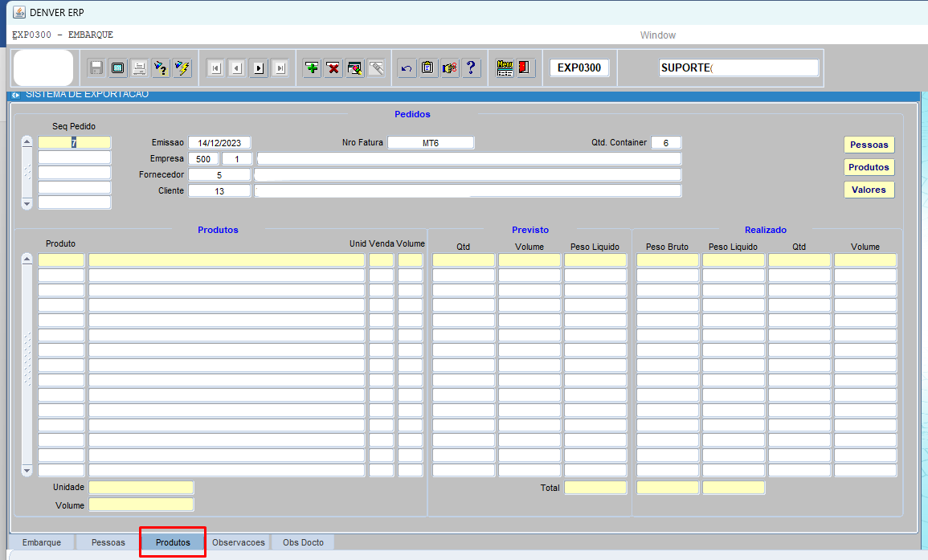Image resolution: width=928 pixels, height=560 pixels.
Task: Insert a new record with green plus
Action: click(312, 68)
